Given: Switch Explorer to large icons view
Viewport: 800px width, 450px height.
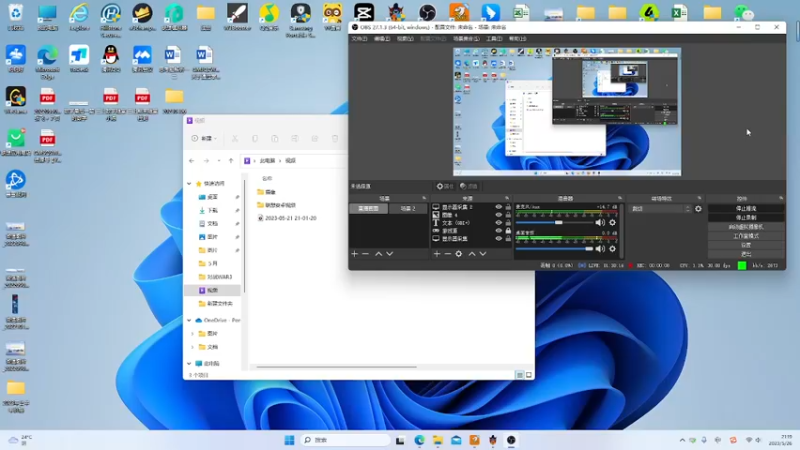Looking at the screenshot, I should (x=529, y=375).
